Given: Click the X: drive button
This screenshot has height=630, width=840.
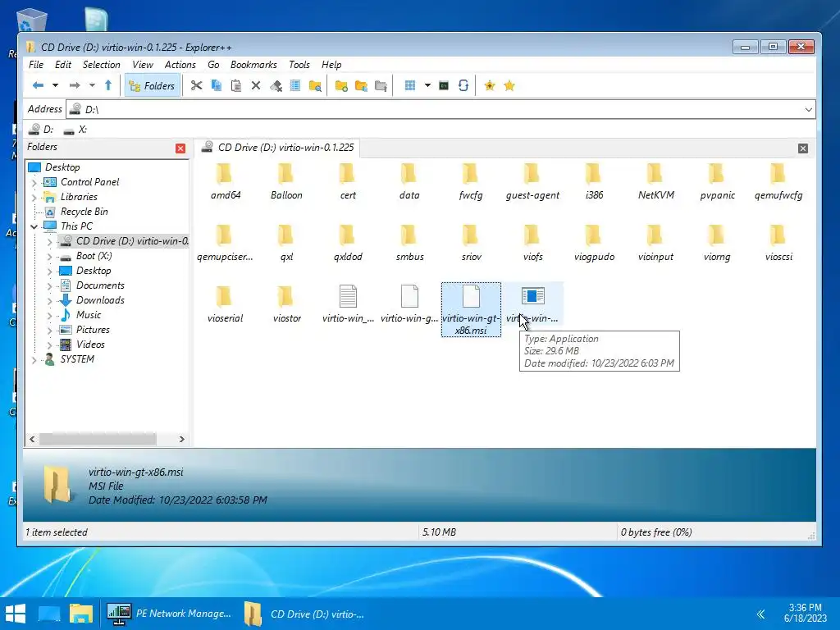Looking at the screenshot, I should (x=75, y=130).
